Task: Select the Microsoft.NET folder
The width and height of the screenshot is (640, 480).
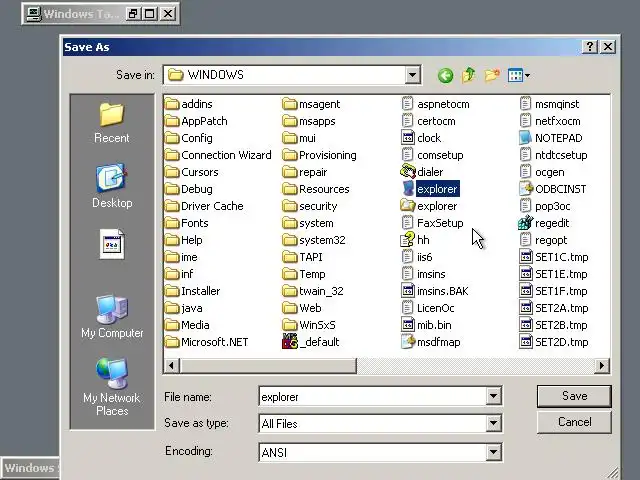Action: point(207,342)
